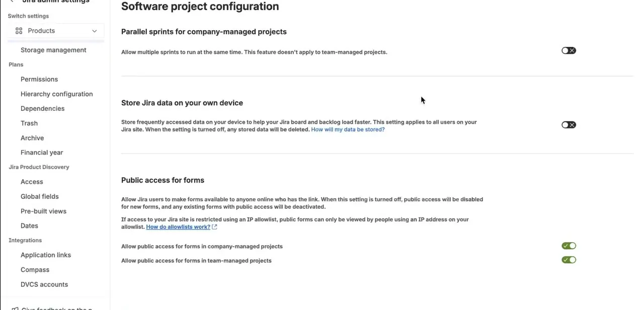Click the 'Public access for forms' heading
The width and height of the screenshot is (644, 310).
point(163,180)
